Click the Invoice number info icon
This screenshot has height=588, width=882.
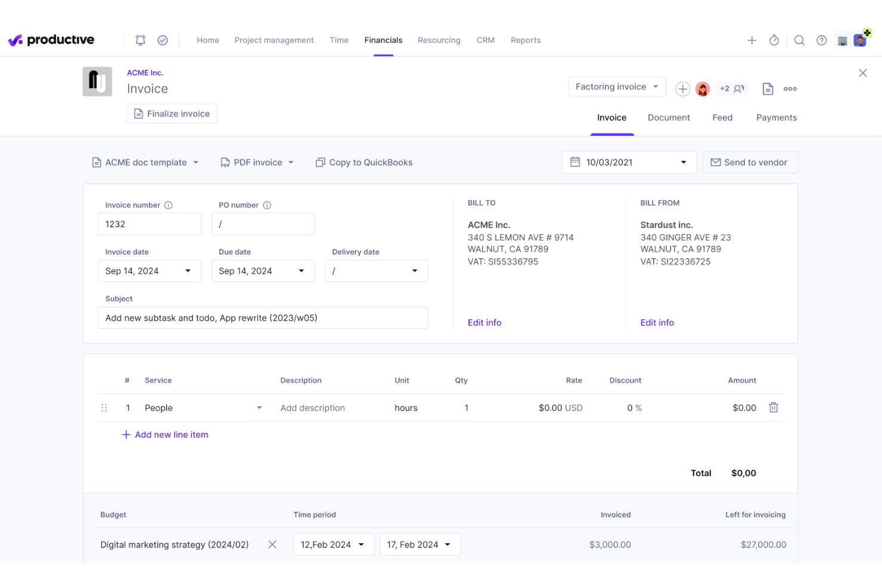[169, 205]
